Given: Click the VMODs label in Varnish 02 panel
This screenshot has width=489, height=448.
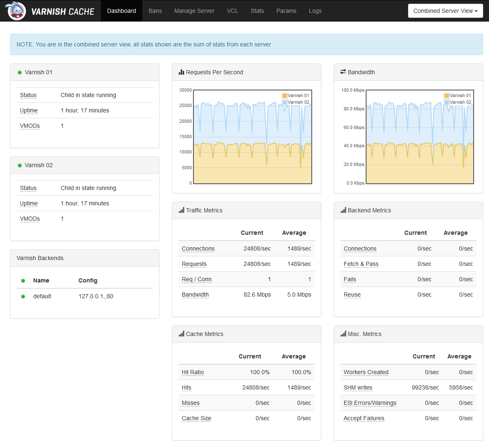Looking at the screenshot, I should coord(30,219).
